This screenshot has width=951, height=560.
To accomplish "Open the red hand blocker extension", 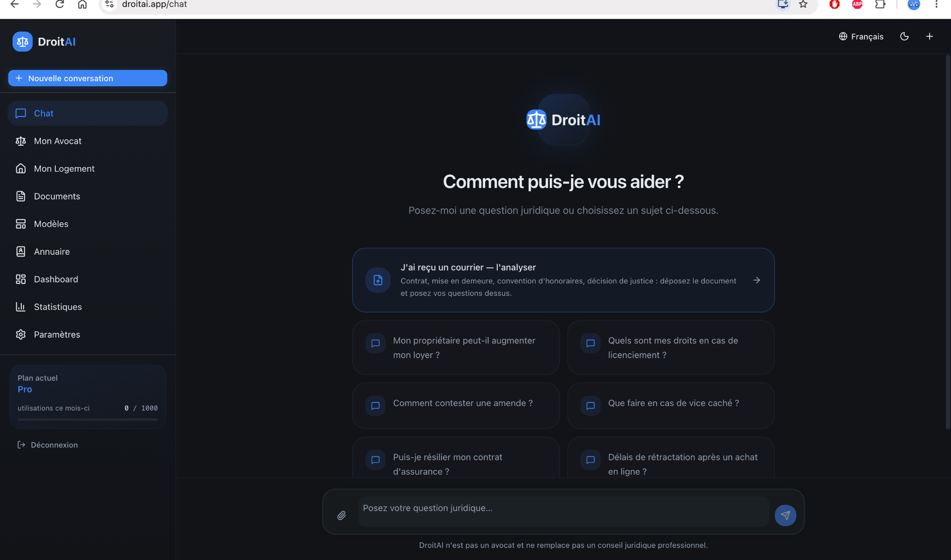I will [x=834, y=4].
